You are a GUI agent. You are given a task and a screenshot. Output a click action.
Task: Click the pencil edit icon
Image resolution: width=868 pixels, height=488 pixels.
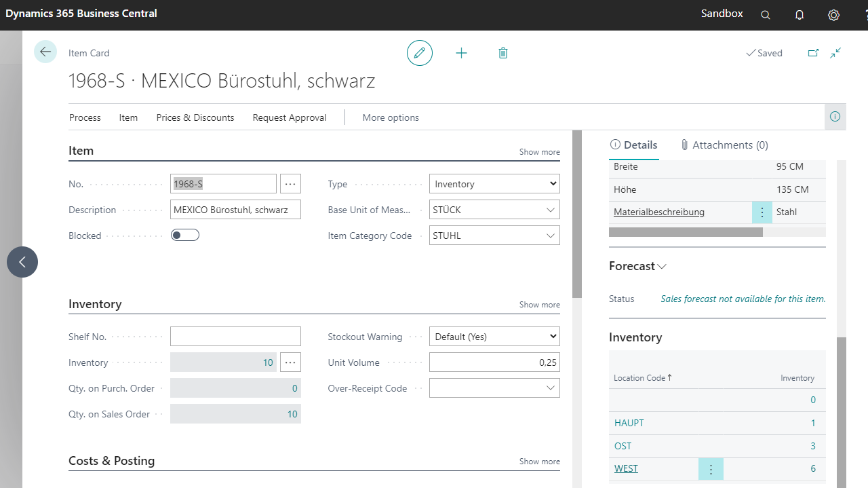(x=420, y=53)
